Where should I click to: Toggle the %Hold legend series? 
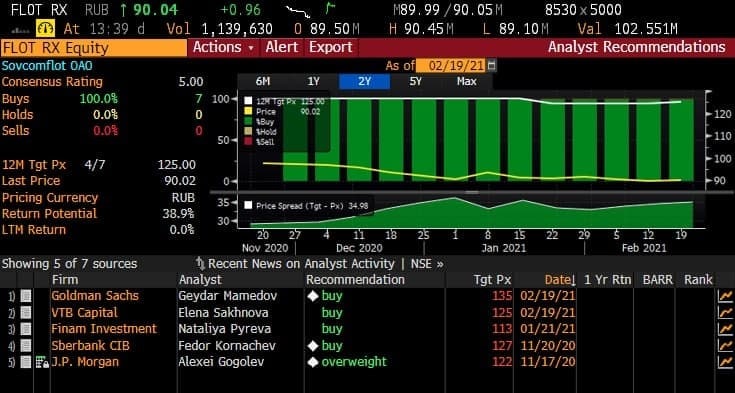248,132
